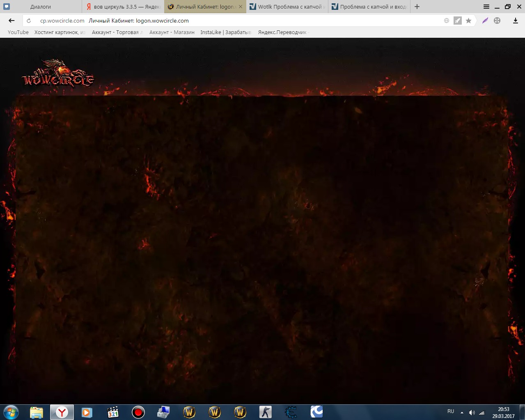Go back with the left arrow button

[x=11, y=21]
